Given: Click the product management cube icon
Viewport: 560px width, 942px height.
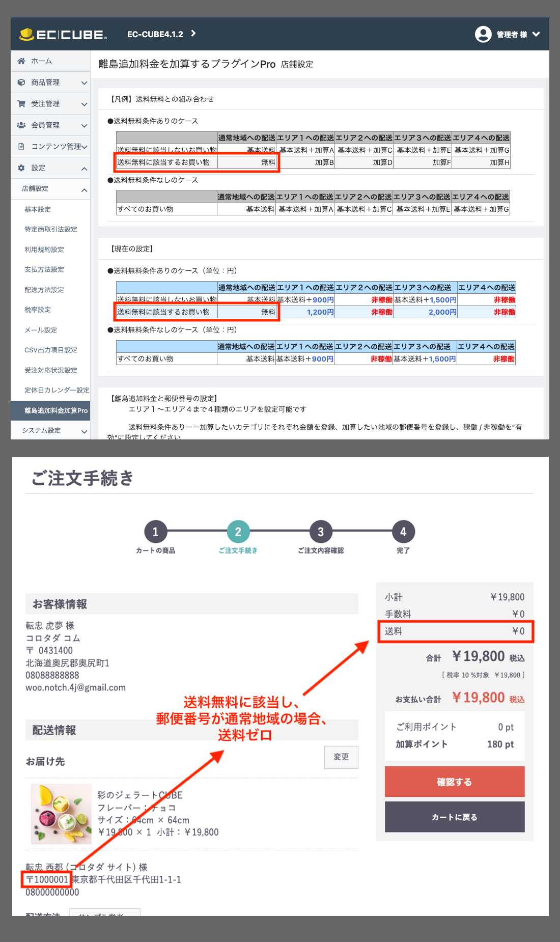Looking at the screenshot, I should (x=21, y=82).
